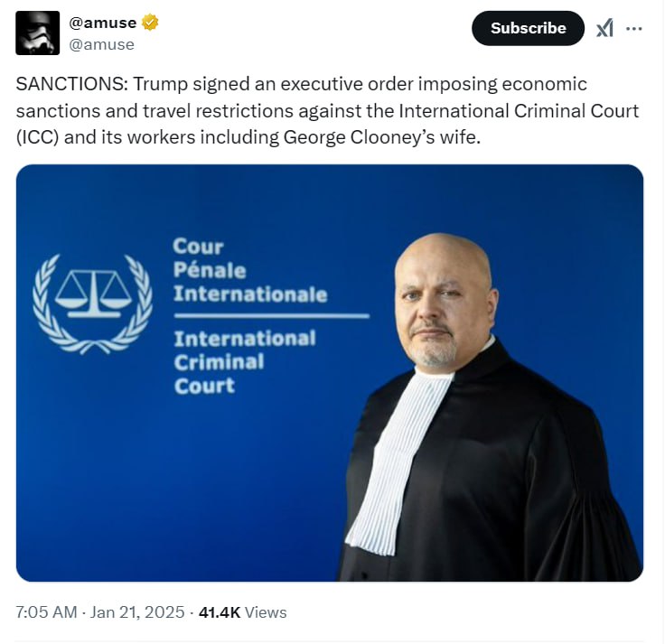The height and width of the screenshot is (644, 665).
Task: Click the gray @amuse handle
Action: click(x=101, y=44)
